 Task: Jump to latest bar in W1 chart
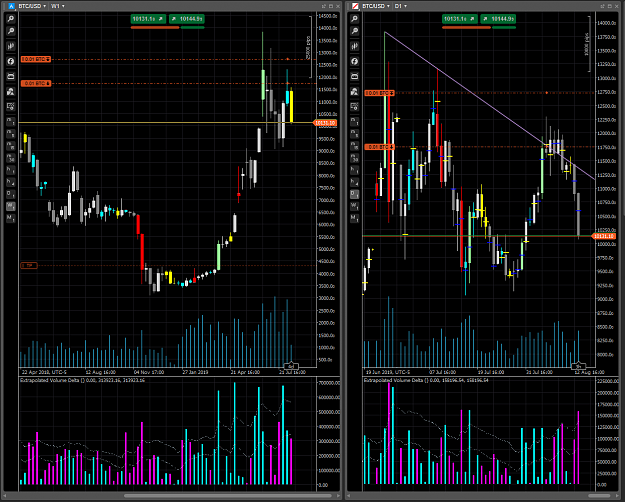(x=291, y=366)
